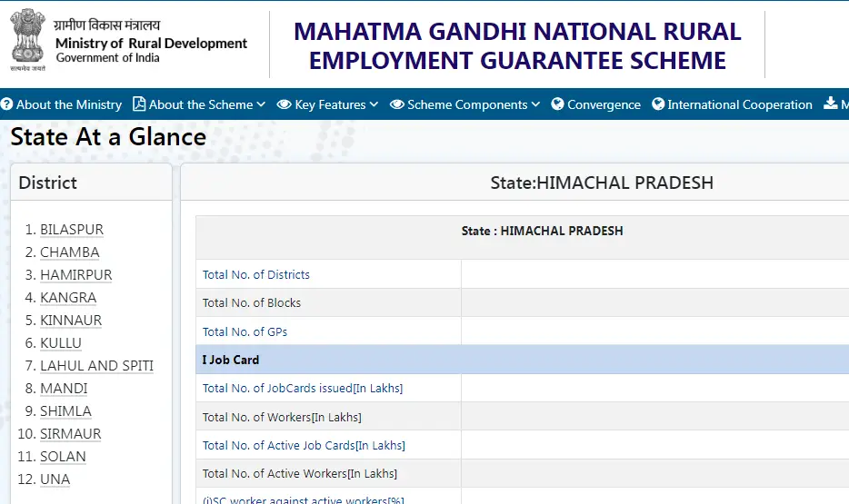The width and height of the screenshot is (849, 504).
Task: Select the HAMIRPUR district link
Action: [75, 275]
